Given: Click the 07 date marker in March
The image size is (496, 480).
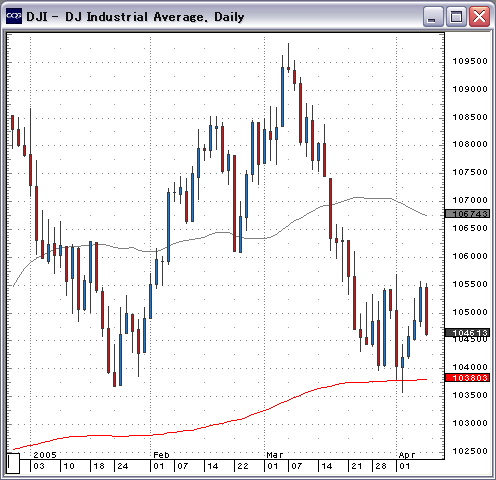Looking at the screenshot, I should pyautogui.click(x=297, y=466).
